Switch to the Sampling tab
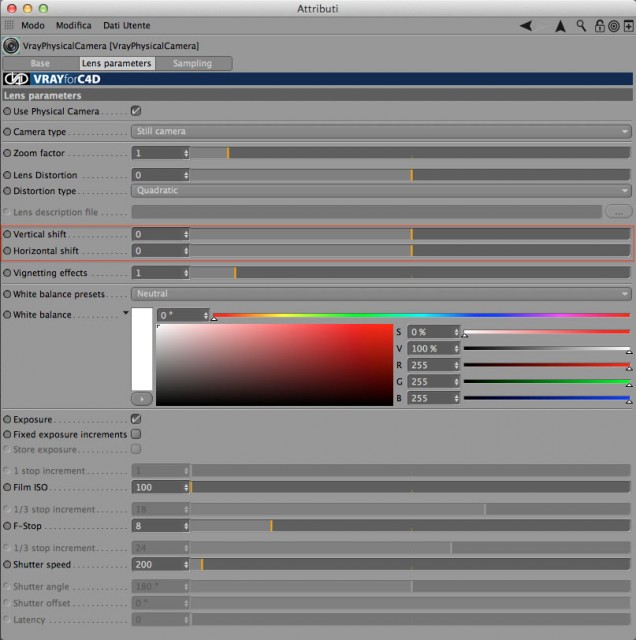The image size is (636, 640). pyautogui.click(x=193, y=63)
